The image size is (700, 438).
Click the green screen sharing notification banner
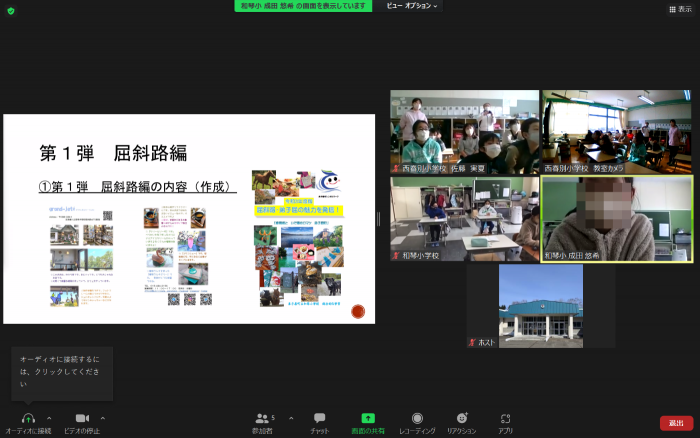[x=305, y=6]
